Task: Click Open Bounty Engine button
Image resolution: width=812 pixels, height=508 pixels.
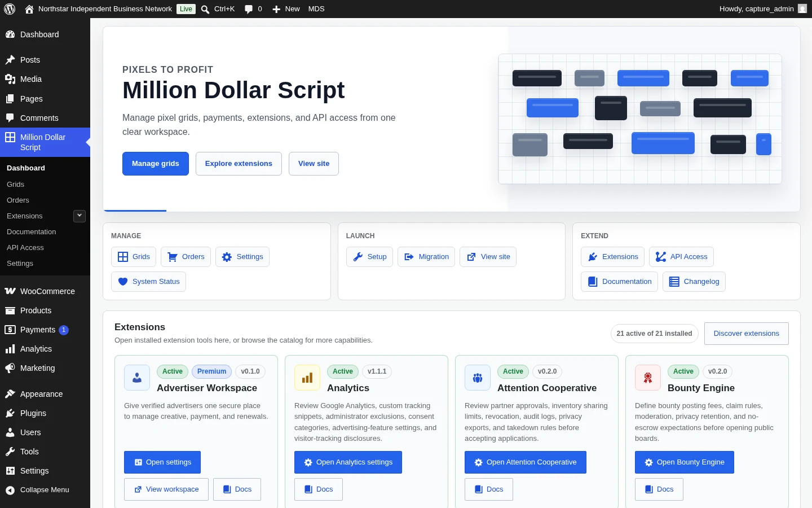Action: 685,462
